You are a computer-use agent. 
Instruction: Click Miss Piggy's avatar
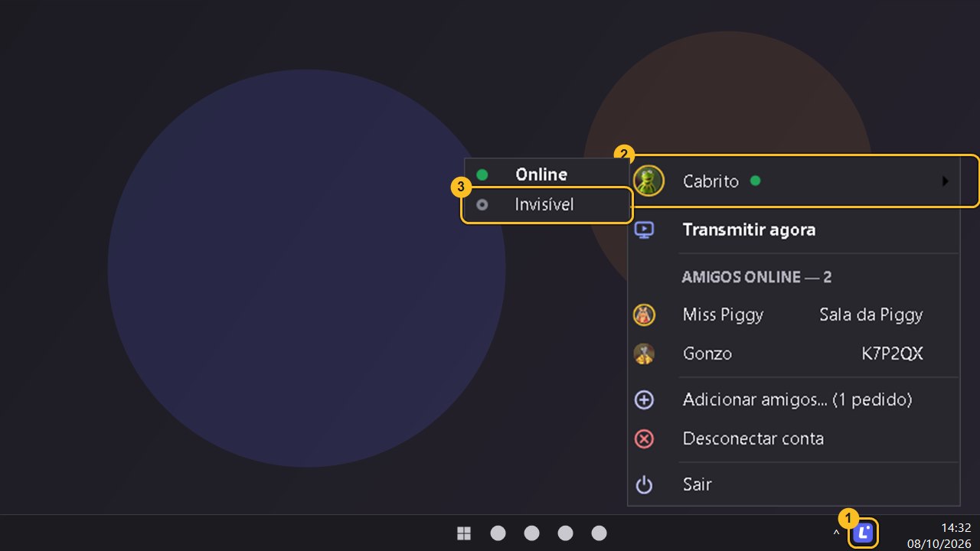coord(645,315)
